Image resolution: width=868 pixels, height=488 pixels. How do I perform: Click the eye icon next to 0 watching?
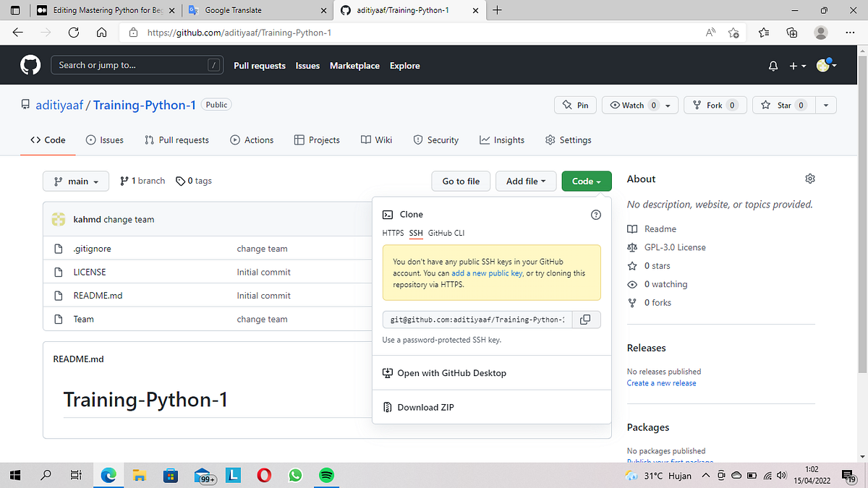click(631, 283)
